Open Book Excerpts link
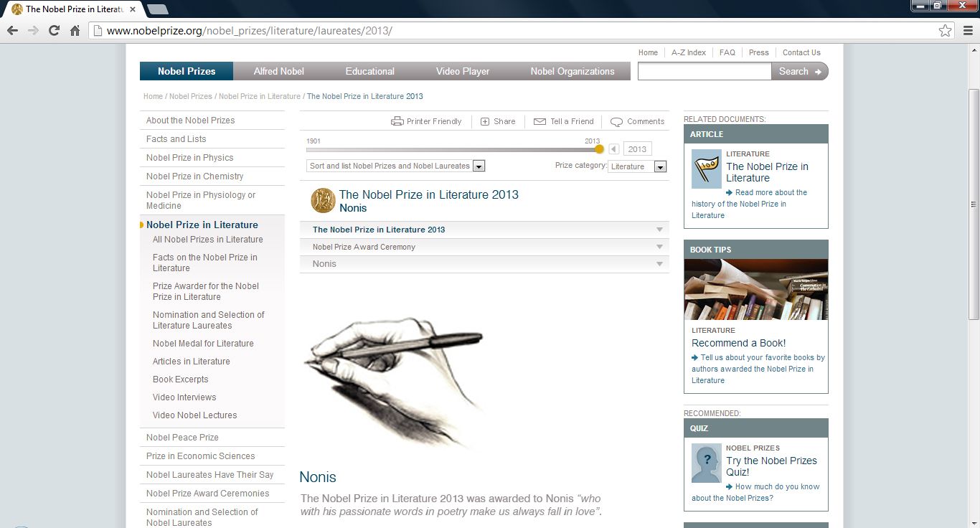The width and height of the screenshot is (980, 528). [x=180, y=379]
